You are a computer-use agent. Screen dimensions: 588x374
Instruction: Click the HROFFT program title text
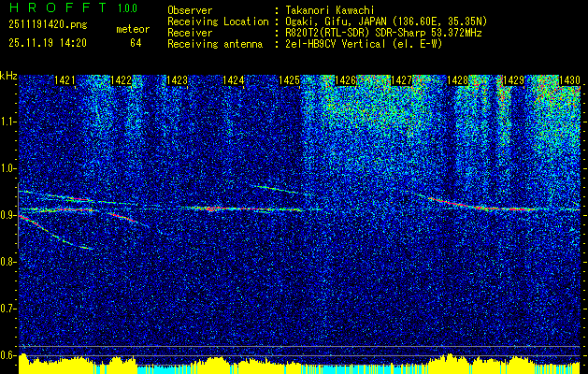click(57, 7)
